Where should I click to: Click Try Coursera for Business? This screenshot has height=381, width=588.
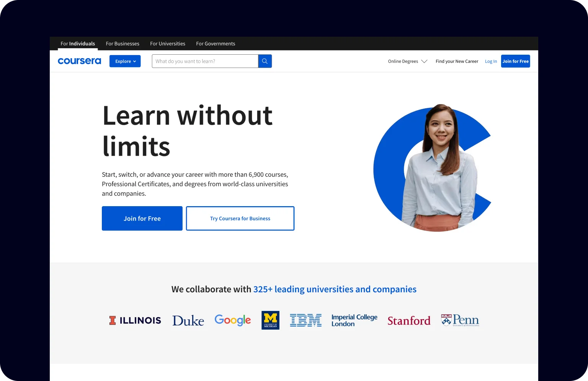coord(240,218)
